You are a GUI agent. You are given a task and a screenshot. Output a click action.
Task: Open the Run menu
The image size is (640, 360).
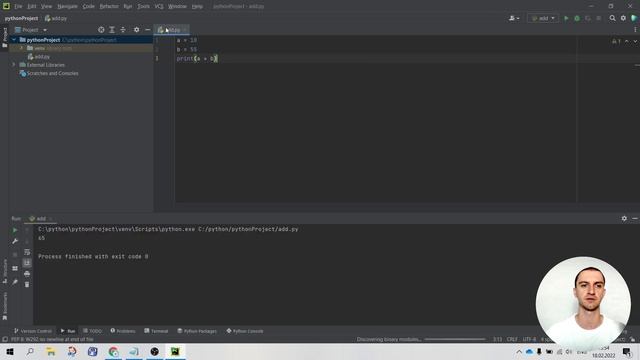tap(128, 7)
